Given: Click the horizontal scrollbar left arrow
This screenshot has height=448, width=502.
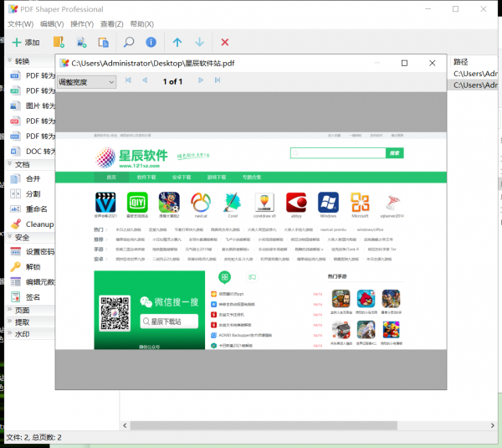Looking at the screenshot, I should (125, 425).
